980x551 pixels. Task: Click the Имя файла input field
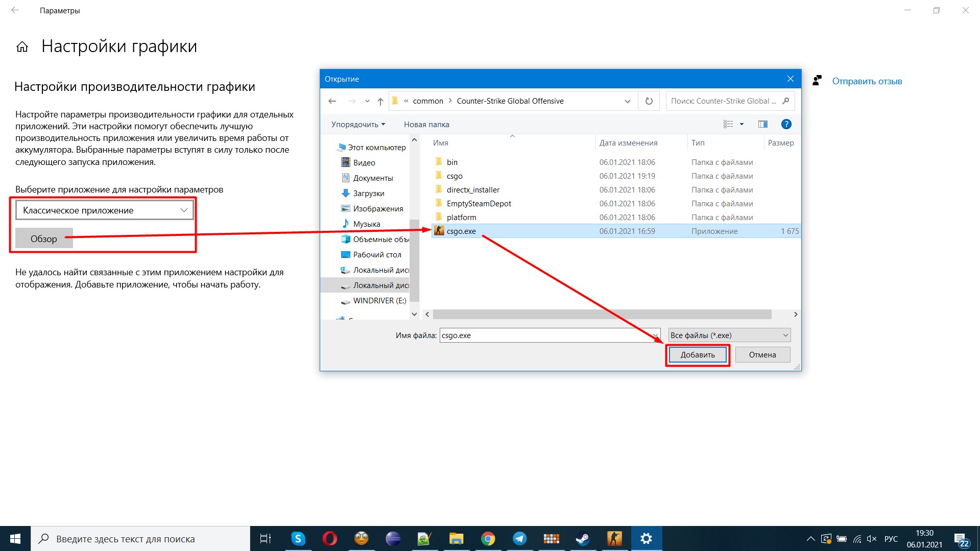(x=546, y=336)
